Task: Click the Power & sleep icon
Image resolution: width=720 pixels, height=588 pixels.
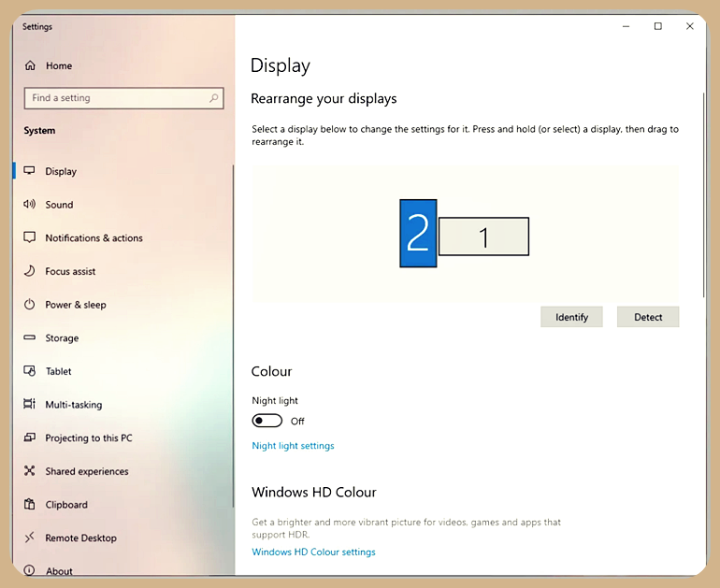Action: [29, 305]
